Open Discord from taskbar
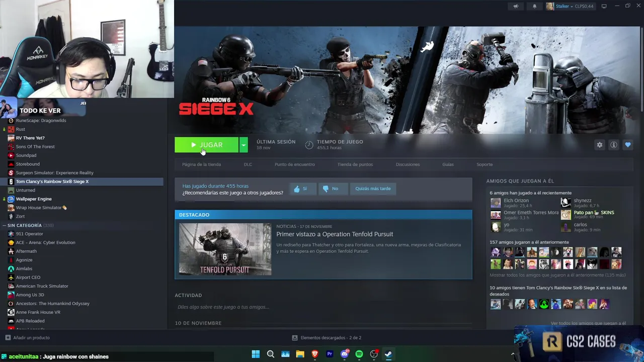Screen dimensions: 644x362 click(345, 354)
